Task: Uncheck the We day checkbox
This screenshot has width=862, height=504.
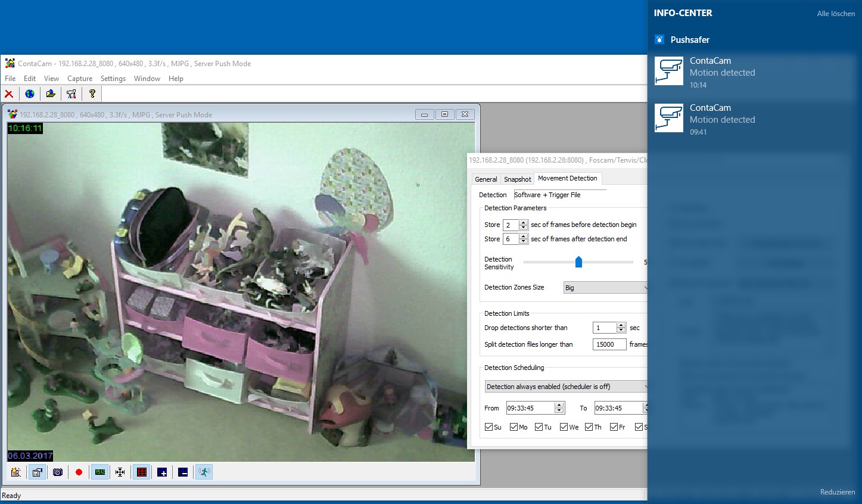Action: tap(564, 427)
